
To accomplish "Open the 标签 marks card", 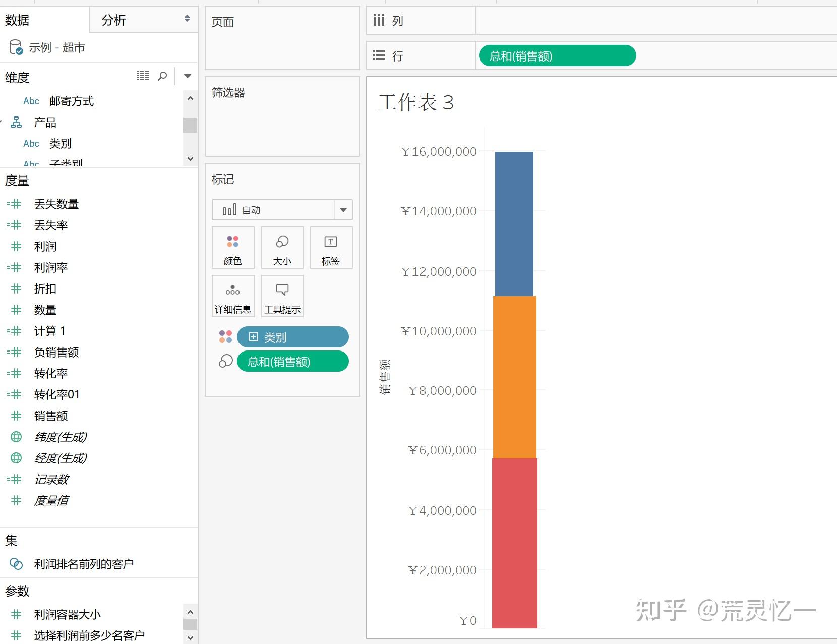I will pyautogui.click(x=331, y=248).
